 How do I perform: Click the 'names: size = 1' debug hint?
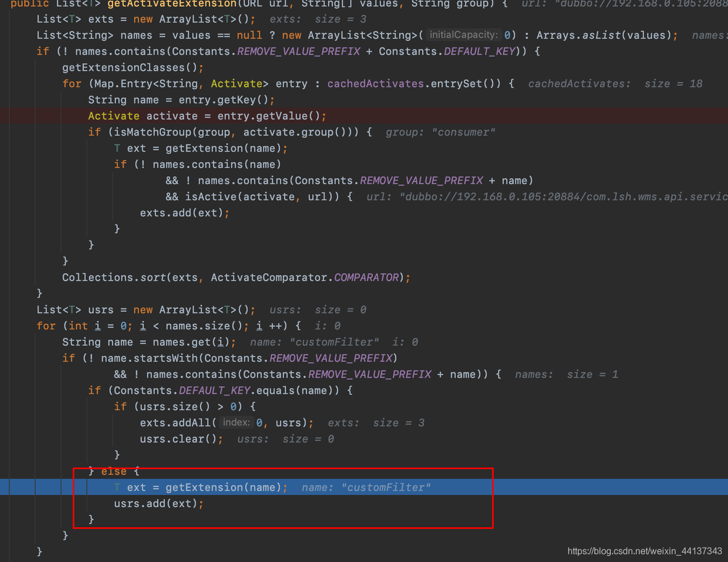566,374
